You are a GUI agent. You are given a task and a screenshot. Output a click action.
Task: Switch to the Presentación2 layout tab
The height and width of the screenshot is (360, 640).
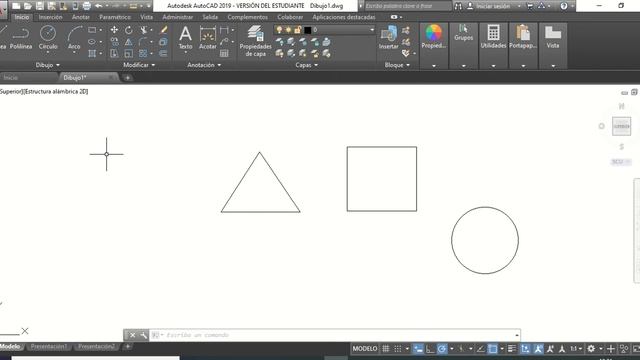coord(96,347)
